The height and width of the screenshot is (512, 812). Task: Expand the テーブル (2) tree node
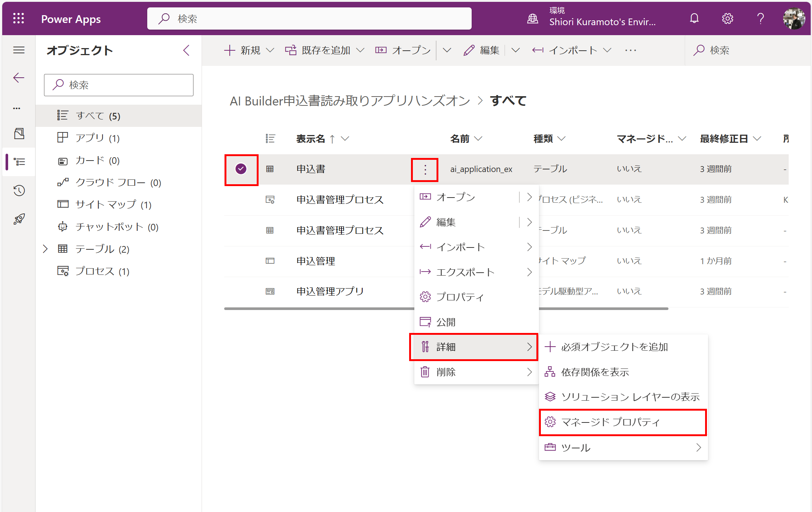(x=46, y=249)
